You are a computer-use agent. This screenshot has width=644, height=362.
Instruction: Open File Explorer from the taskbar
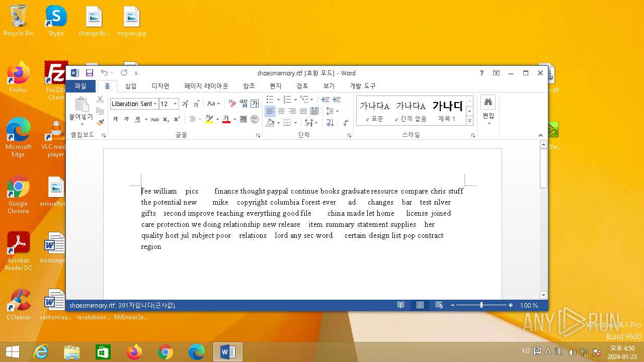(x=72, y=352)
